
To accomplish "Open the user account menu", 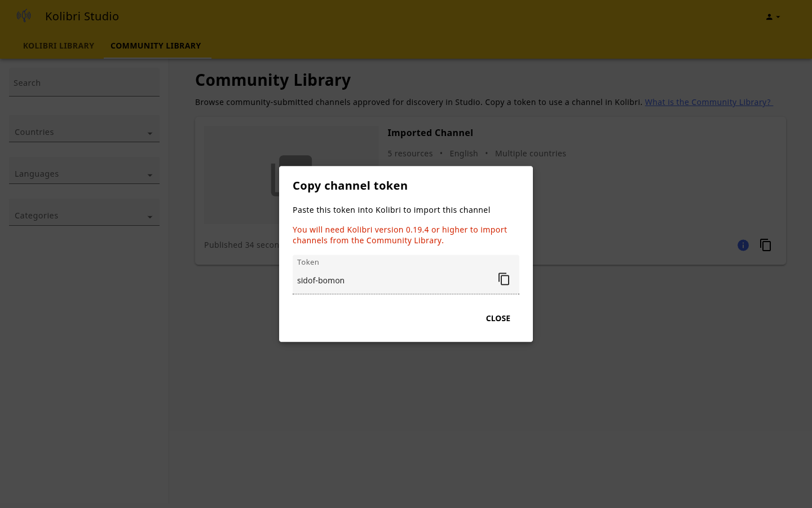I will (773, 17).
